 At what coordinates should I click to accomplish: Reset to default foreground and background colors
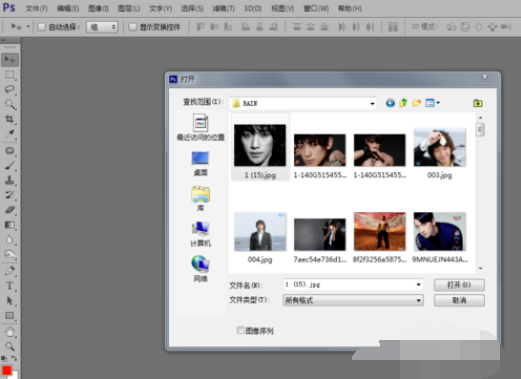pos(4,359)
